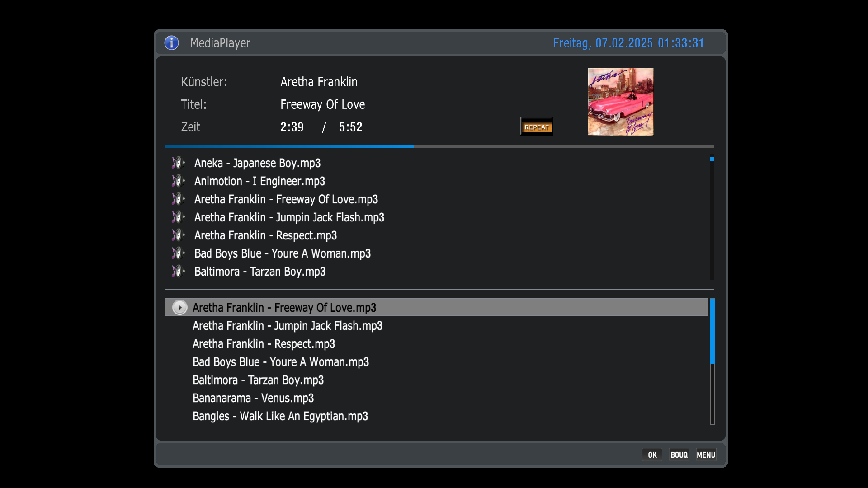Viewport: 868px width, 488px height.
Task: Click speaker icon beside Bad Boys Blue file
Action: click(x=178, y=253)
